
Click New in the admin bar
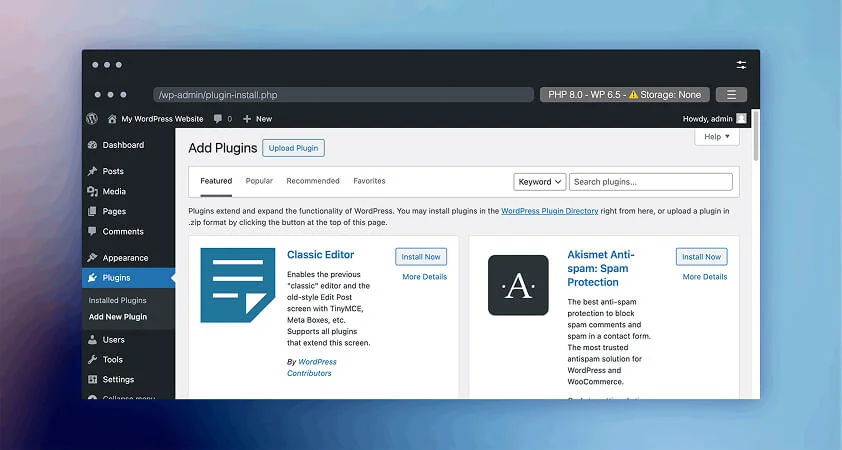(264, 119)
